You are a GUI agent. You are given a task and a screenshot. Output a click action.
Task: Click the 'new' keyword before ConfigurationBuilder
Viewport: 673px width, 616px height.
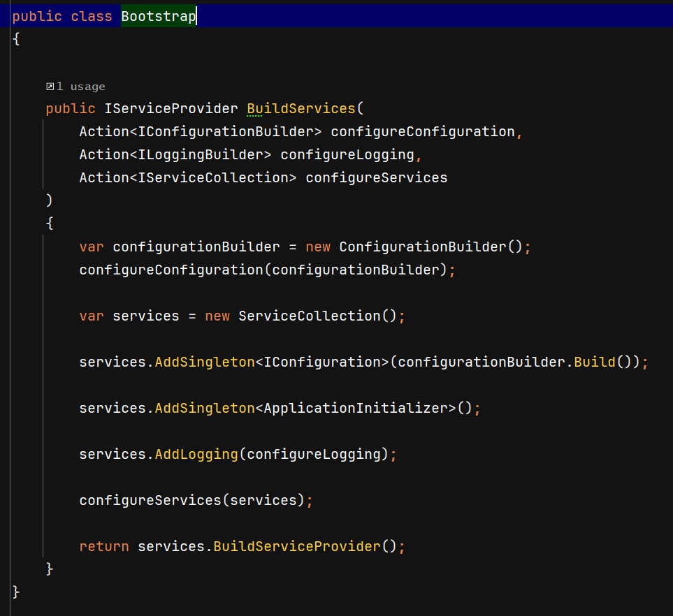coord(318,247)
